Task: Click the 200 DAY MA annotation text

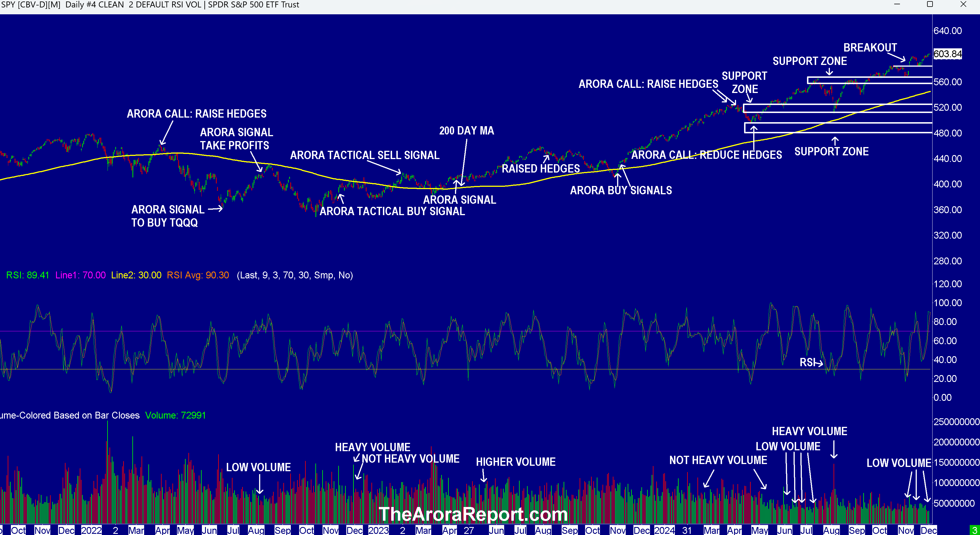Action: pyautogui.click(x=466, y=131)
